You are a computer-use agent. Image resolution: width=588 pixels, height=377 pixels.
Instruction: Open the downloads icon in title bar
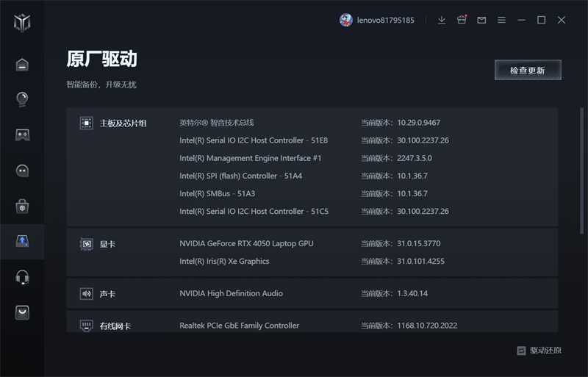click(442, 20)
